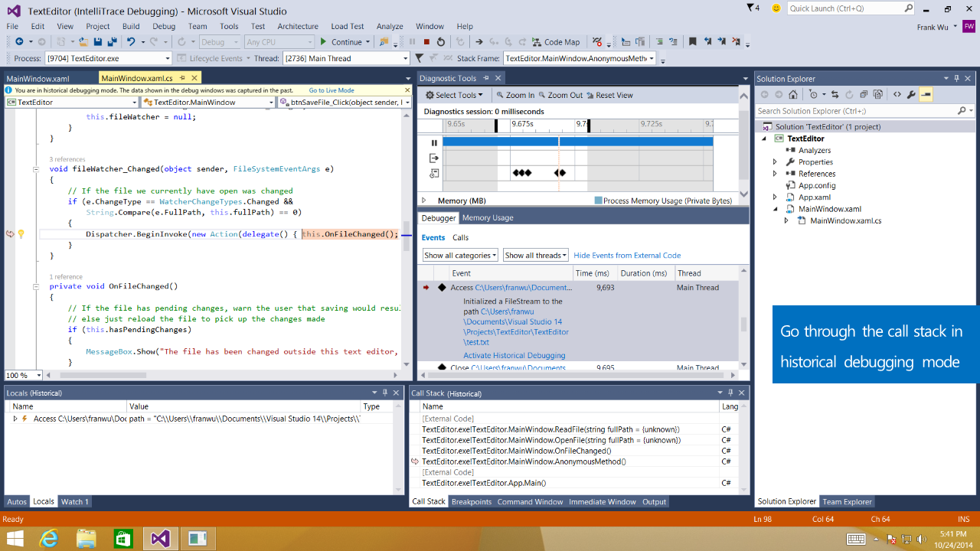The width and height of the screenshot is (980, 551).
Task: Switch to the Memory Usage tab
Action: coord(488,218)
